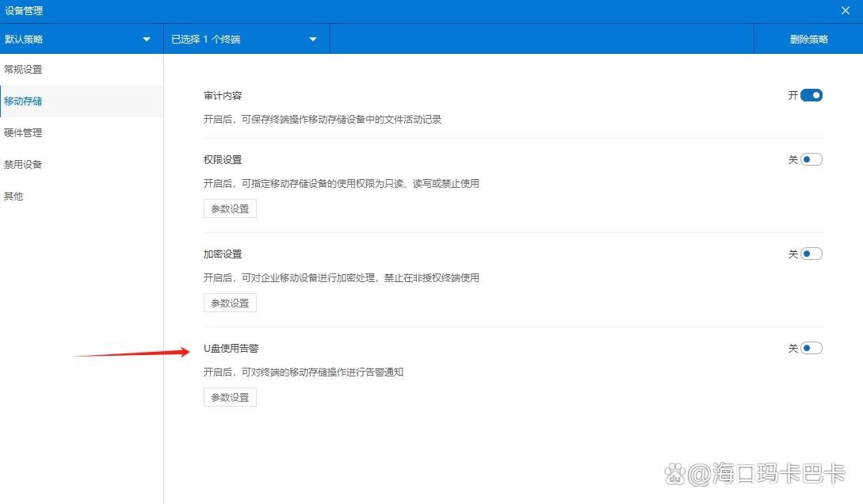Click the chevron beside 默认策略
This screenshot has width=863, height=504.
pyautogui.click(x=146, y=38)
